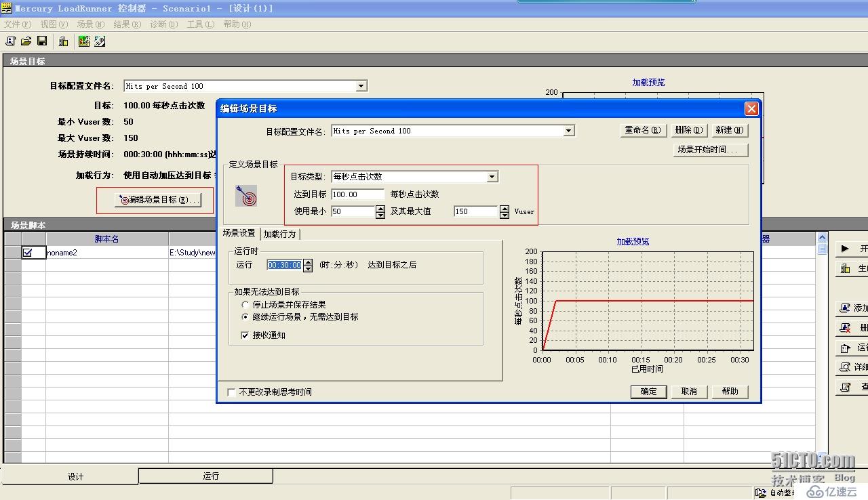
Task: Select the noname2 script name cell
Action: pos(107,253)
